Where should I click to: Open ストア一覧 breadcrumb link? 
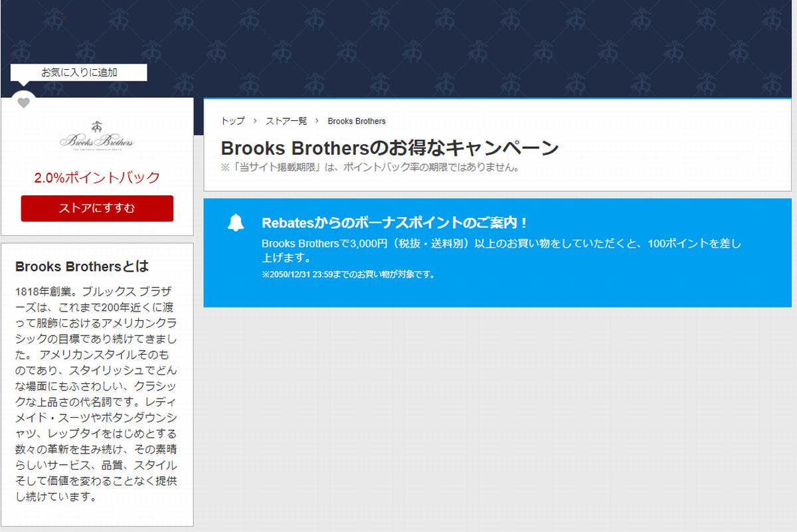[286, 121]
